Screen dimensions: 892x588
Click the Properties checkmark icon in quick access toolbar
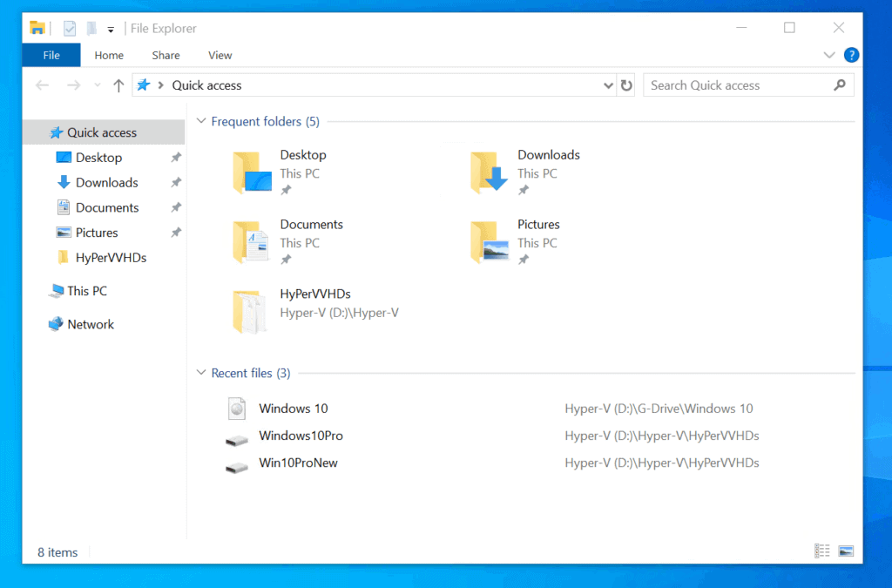click(x=70, y=28)
